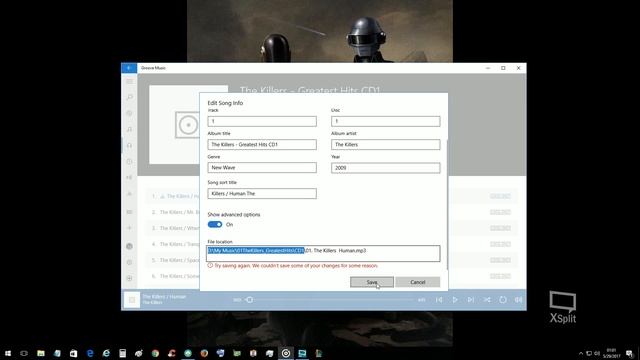640x360 pixels.
Task: Click 'The Killers / Human' now playing title
Action: tap(164, 297)
